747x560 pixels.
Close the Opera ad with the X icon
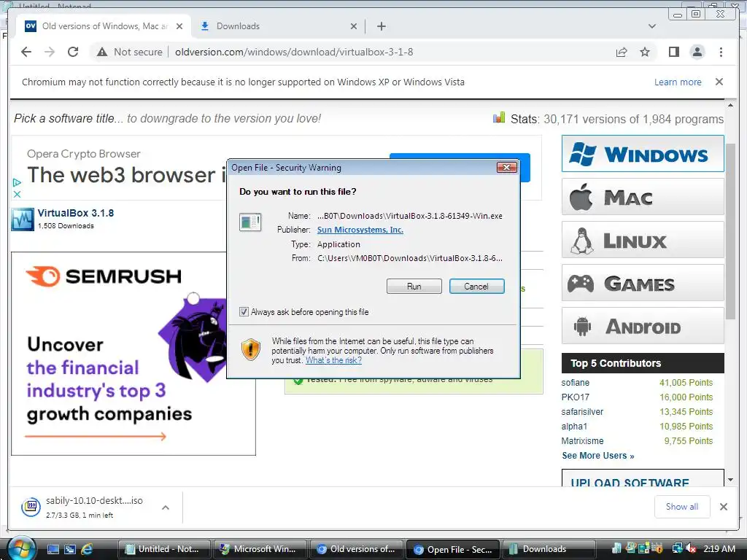click(x=17, y=194)
